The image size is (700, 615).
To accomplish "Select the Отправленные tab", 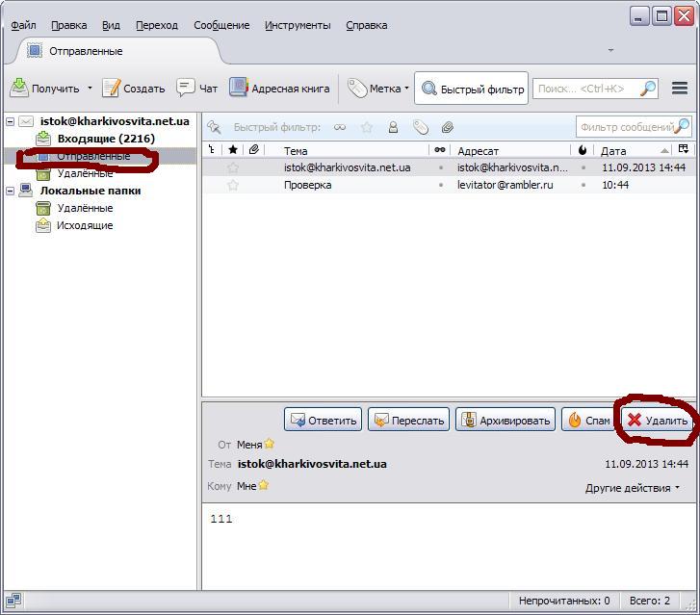I will tap(118, 51).
